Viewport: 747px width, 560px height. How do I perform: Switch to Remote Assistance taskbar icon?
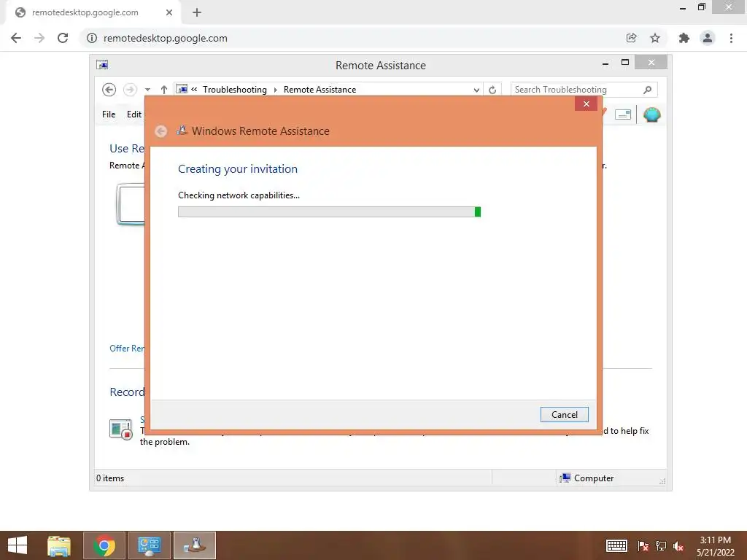(x=195, y=545)
